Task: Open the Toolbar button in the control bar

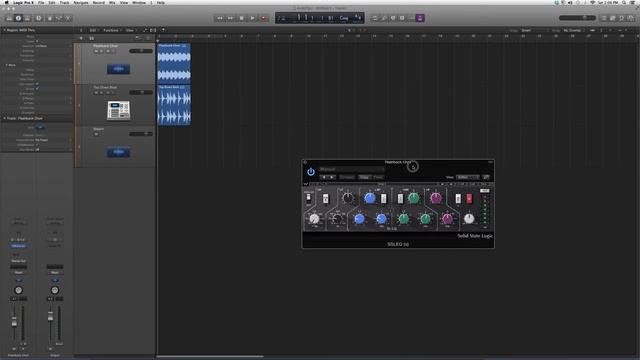Action: [27, 18]
